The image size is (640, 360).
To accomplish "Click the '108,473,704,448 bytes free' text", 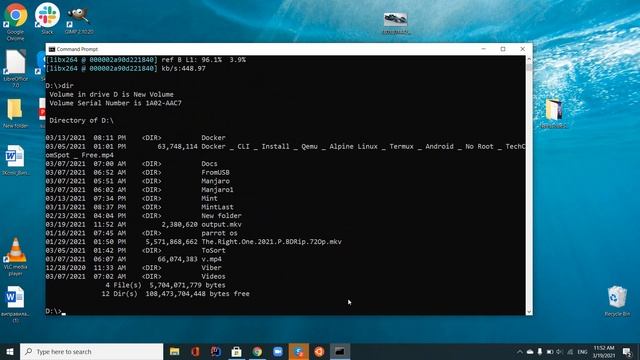I will (x=197, y=294).
